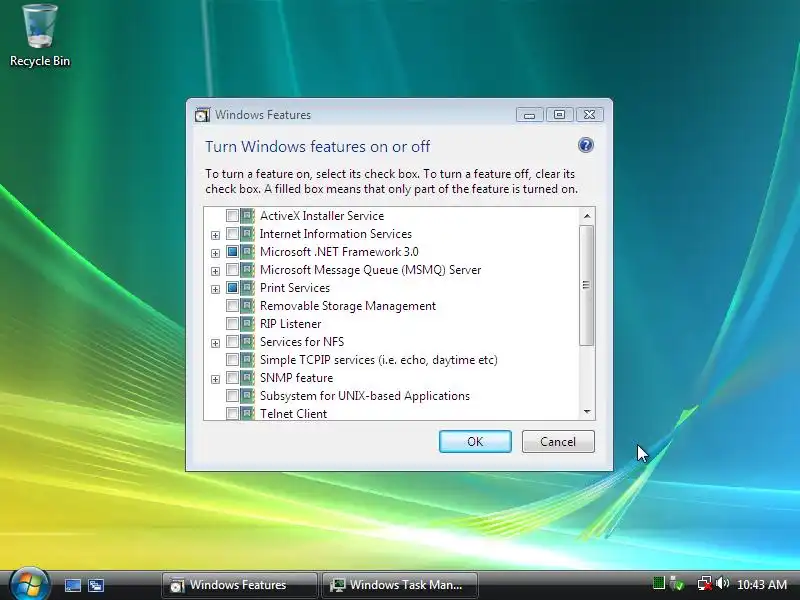Screen dimensions: 800x600
Task: Check the Removable Storage Management box
Action: (x=232, y=306)
